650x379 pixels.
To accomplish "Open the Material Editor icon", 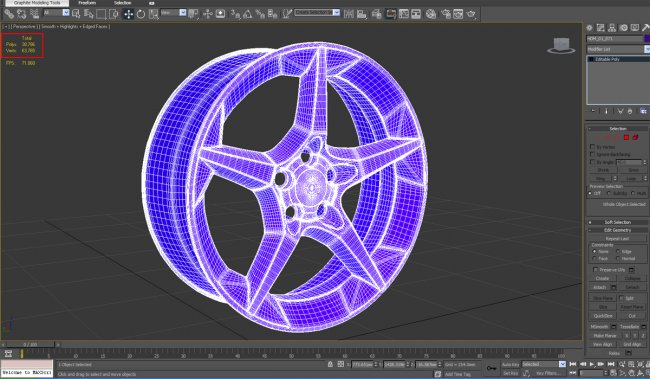I will 431,14.
